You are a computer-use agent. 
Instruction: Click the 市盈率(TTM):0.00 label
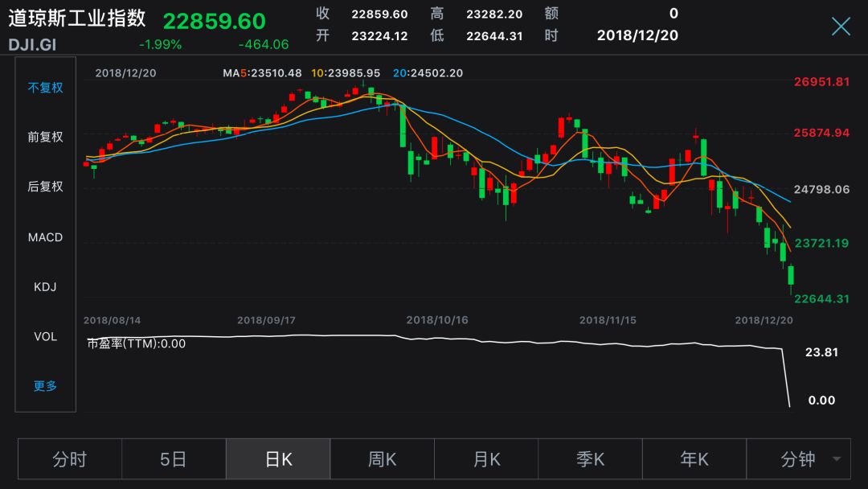(136, 343)
